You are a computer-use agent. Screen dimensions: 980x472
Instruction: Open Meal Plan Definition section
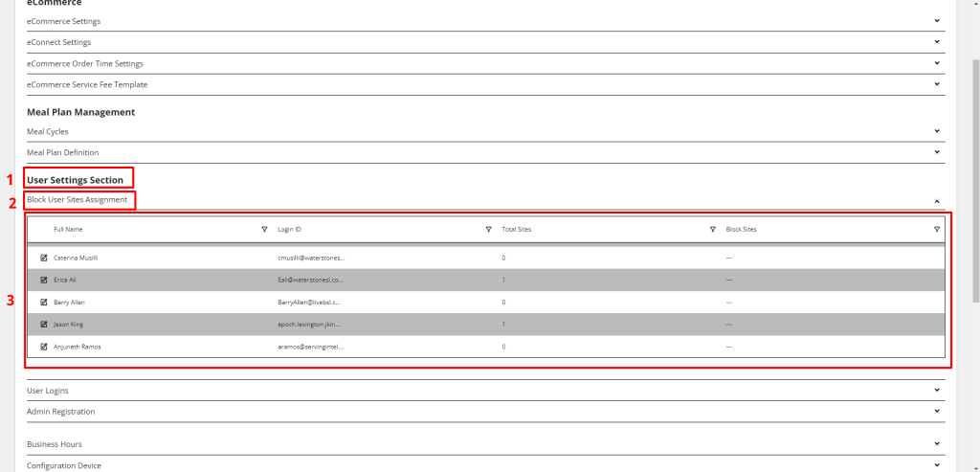coord(936,152)
